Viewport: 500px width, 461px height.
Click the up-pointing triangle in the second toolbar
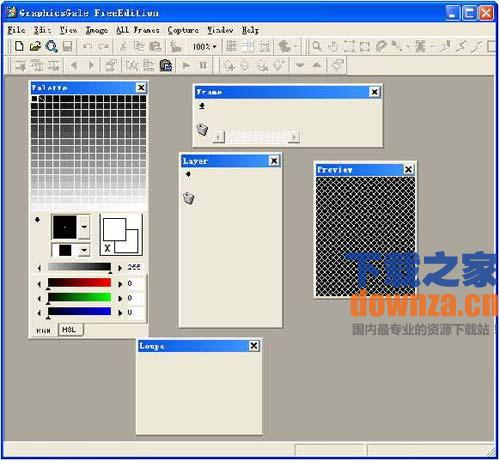point(317,65)
